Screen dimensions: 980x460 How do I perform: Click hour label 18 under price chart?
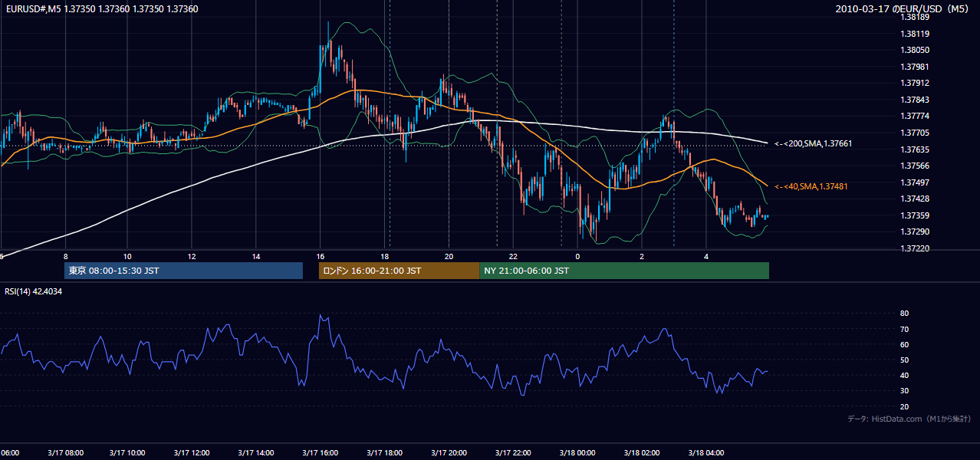(385, 256)
